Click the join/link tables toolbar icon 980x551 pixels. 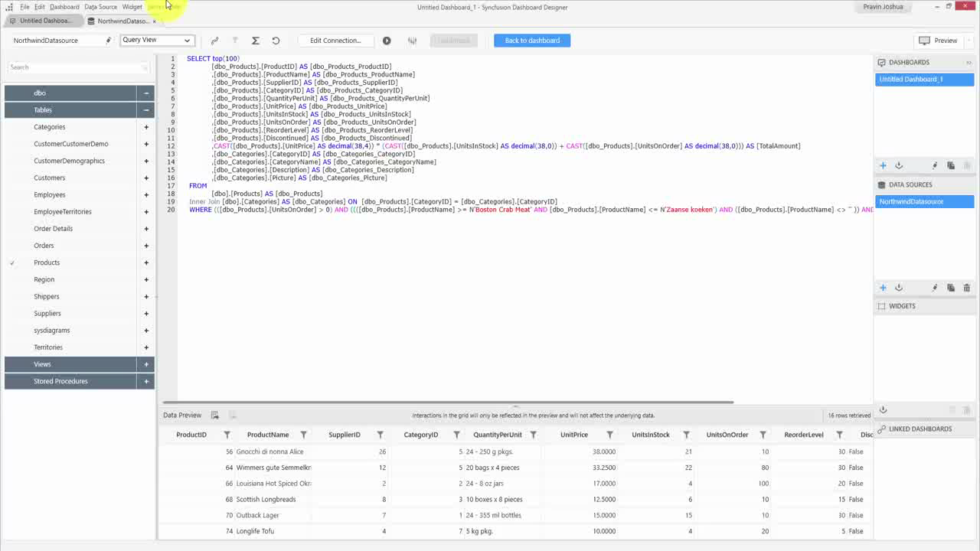pyautogui.click(x=214, y=41)
